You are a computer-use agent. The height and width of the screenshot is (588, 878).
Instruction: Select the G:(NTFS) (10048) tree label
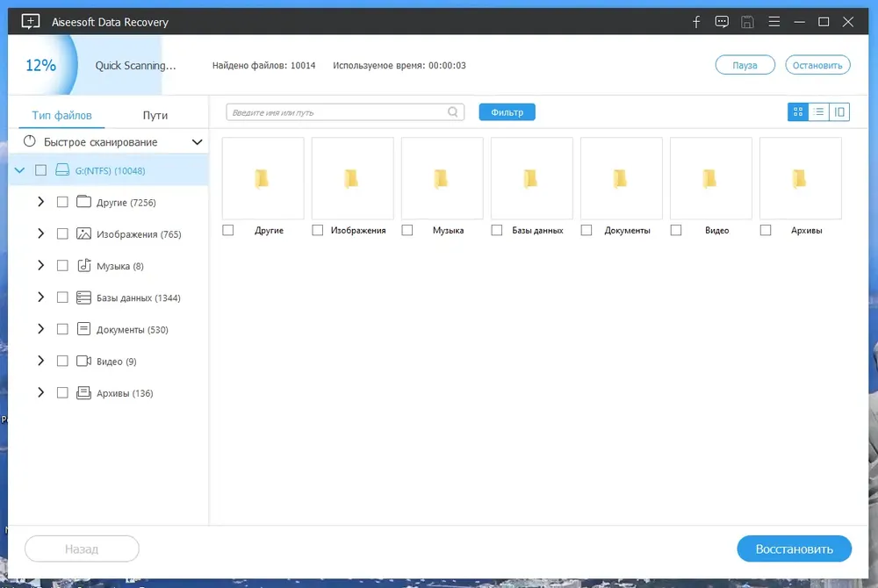[111, 170]
